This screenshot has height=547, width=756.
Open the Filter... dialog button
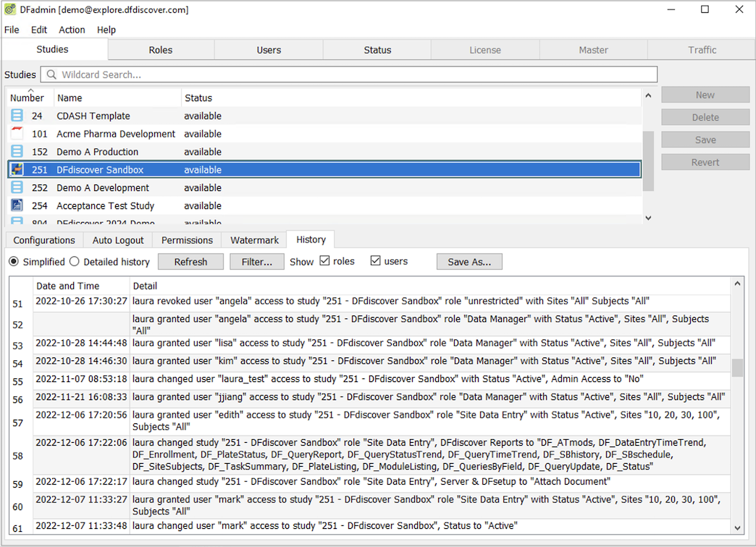257,262
